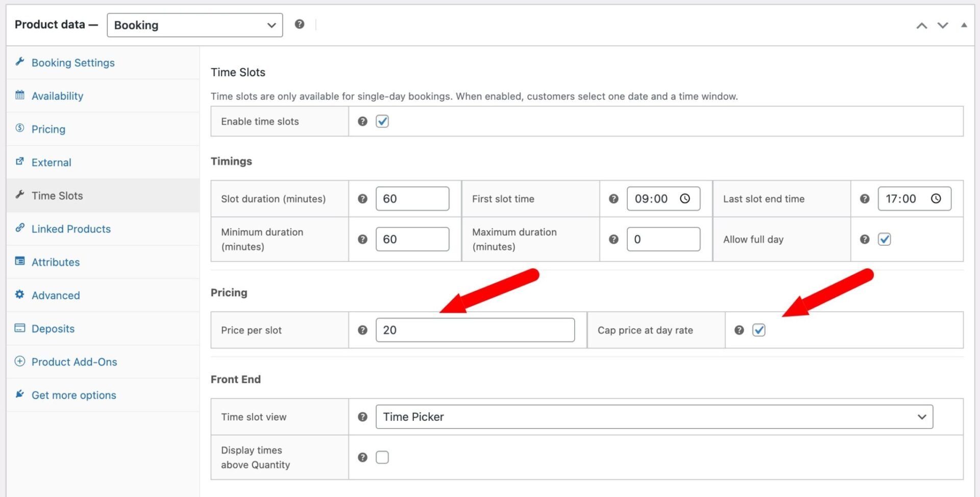Click clock icon in Last slot end time field

coord(936,199)
